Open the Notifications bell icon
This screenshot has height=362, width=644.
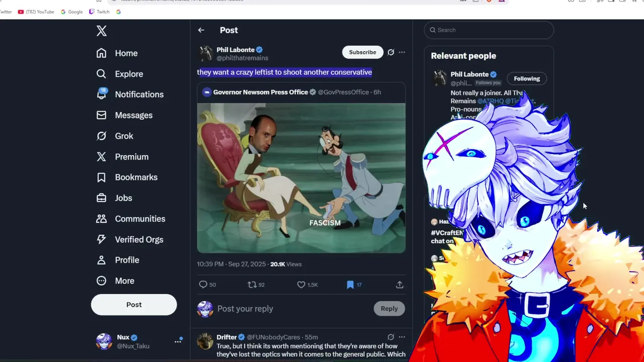click(x=102, y=94)
